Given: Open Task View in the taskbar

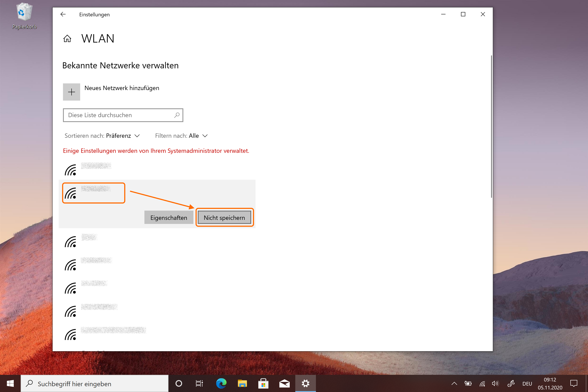Looking at the screenshot, I should pos(199,383).
